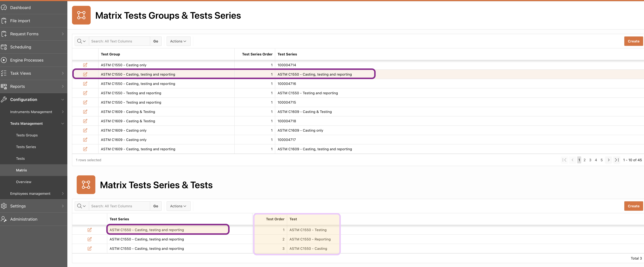
Task: Open the edit icon for the ASTM C1550 - Reporting test row
Action: tap(89, 239)
